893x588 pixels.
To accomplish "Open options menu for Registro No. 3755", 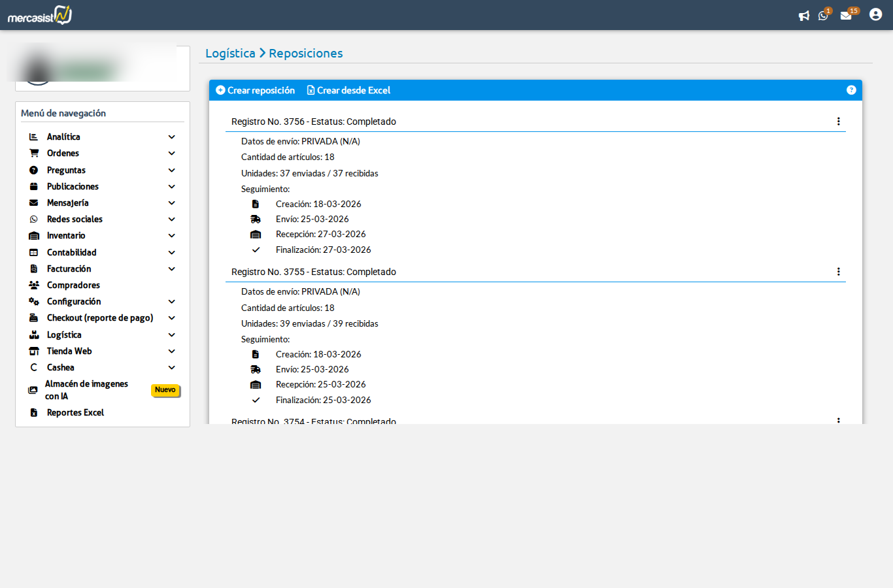I will click(838, 272).
